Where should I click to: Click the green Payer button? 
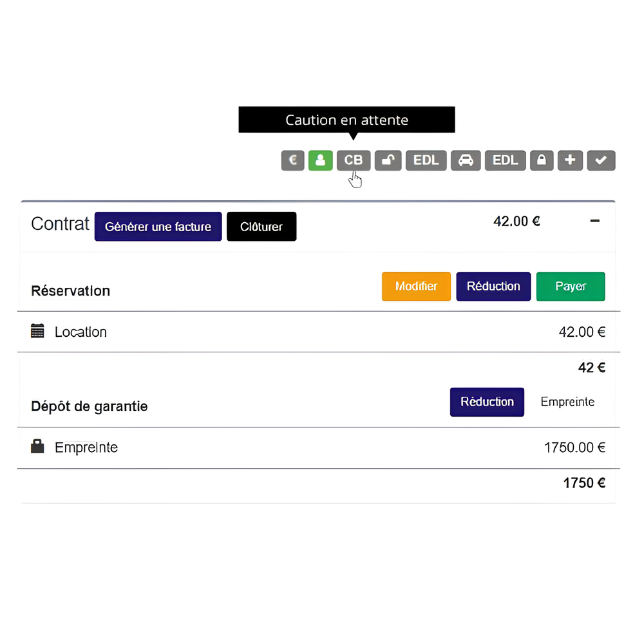(571, 287)
